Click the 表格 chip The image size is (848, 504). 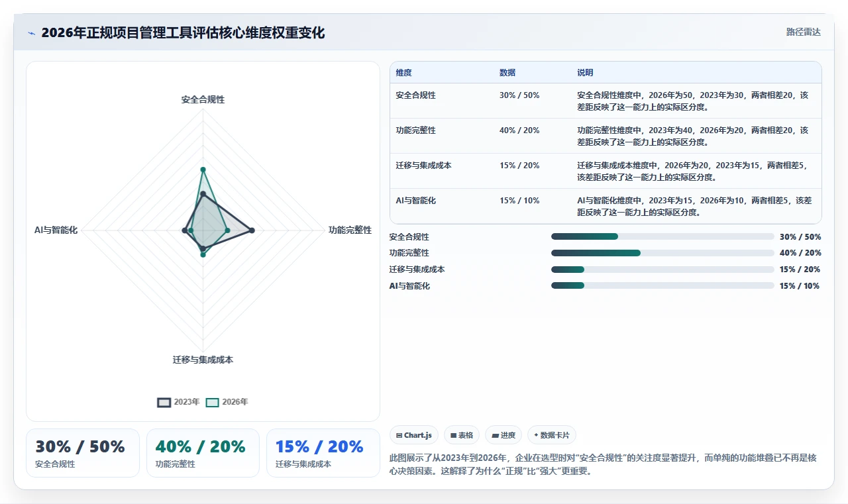click(462, 435)
